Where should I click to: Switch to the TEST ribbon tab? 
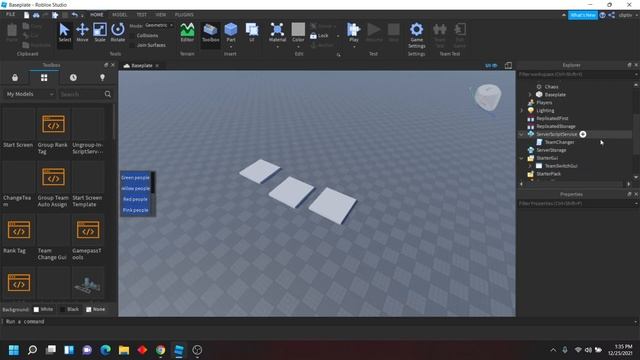pos(142,15)
